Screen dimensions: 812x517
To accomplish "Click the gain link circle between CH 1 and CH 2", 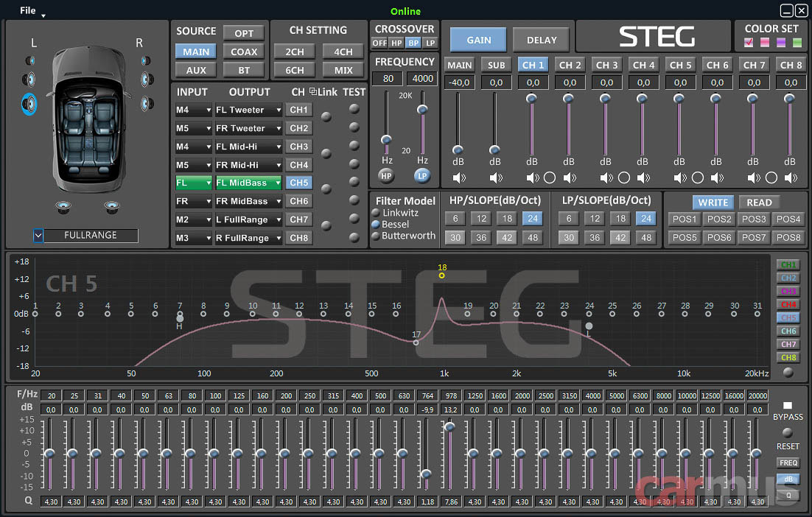I will point(550,178).
